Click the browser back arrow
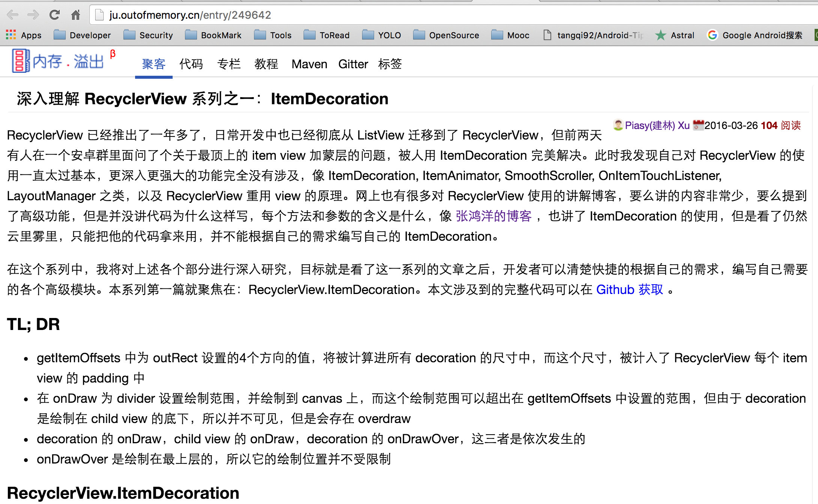This screenshot has height=504, width=818. (13, 15)
